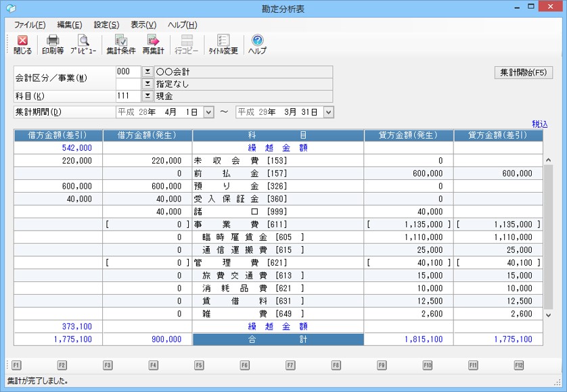Run 再集計 recalculation from the toolbar
This screenshot has width=567, height=392.
click(153, 45)
